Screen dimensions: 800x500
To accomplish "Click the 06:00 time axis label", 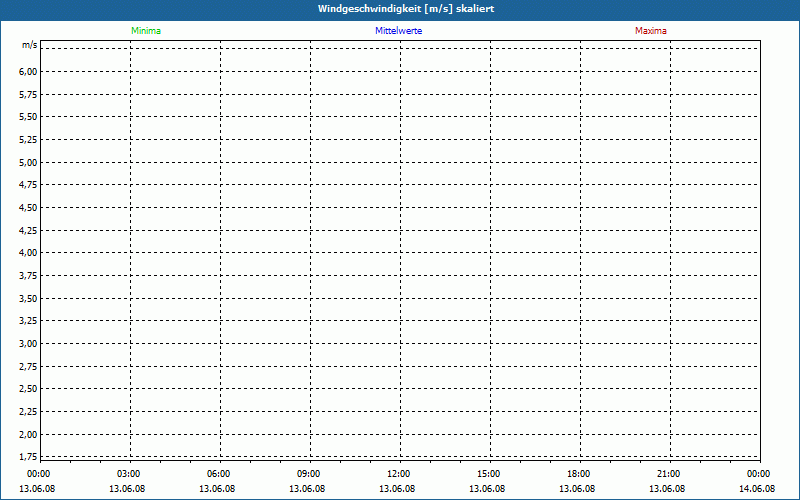I will point(219,474).
